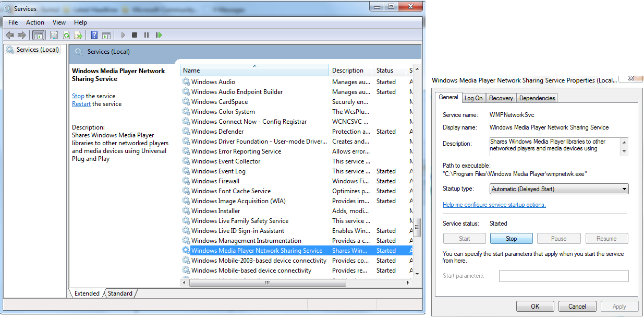Click the Restart Service toolbar icon
Screen dimensions: 644x317
(x=159, y=35)
